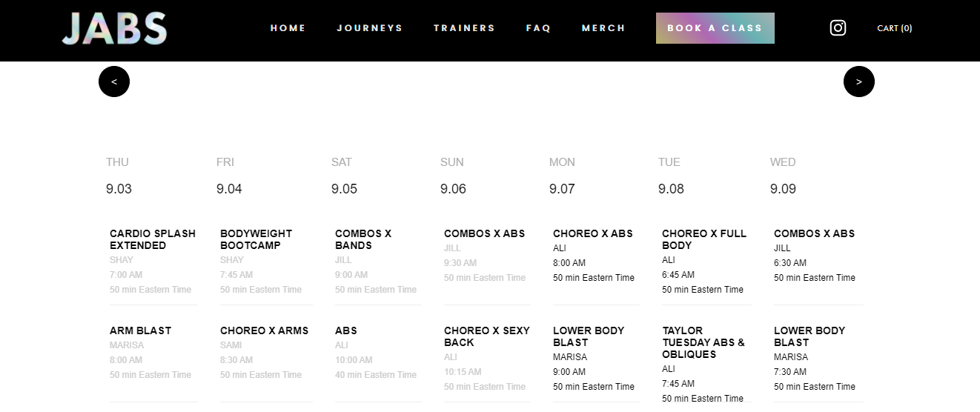Screen dimensions: 980x412
Task: Click the 10:15 AM time on Sunday
Action: (x=463, y=372)
